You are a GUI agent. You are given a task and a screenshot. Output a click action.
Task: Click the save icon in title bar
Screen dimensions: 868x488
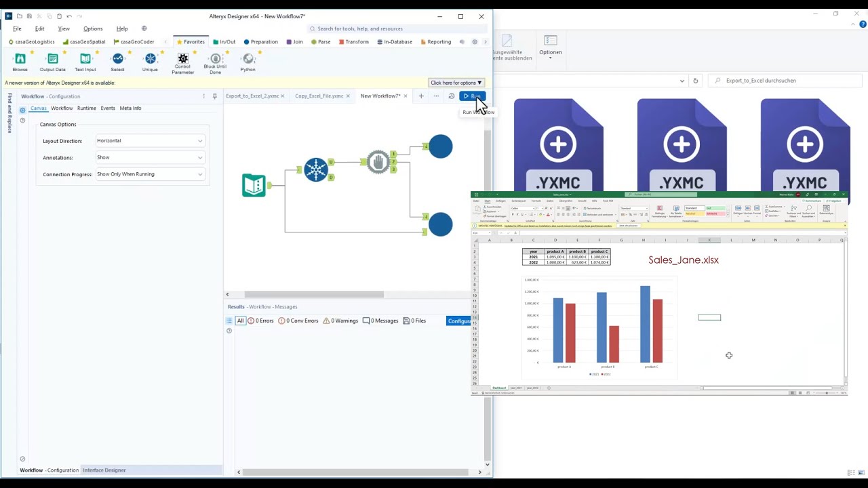point(29,16)
